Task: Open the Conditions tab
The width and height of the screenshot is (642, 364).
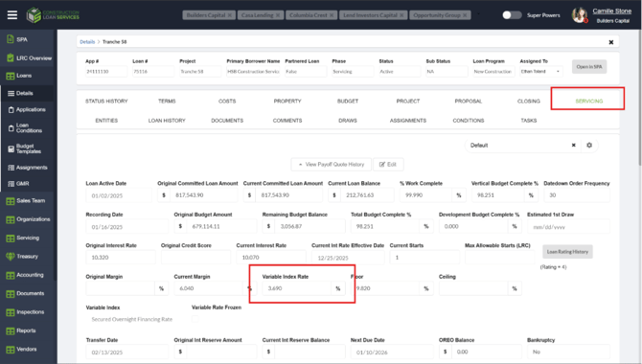Action: click(469, 121)
